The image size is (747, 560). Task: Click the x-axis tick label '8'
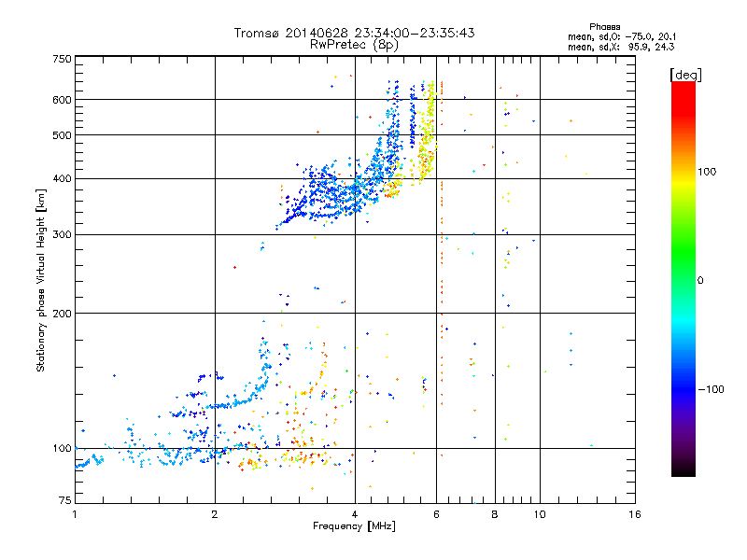[x=495, y=514]
